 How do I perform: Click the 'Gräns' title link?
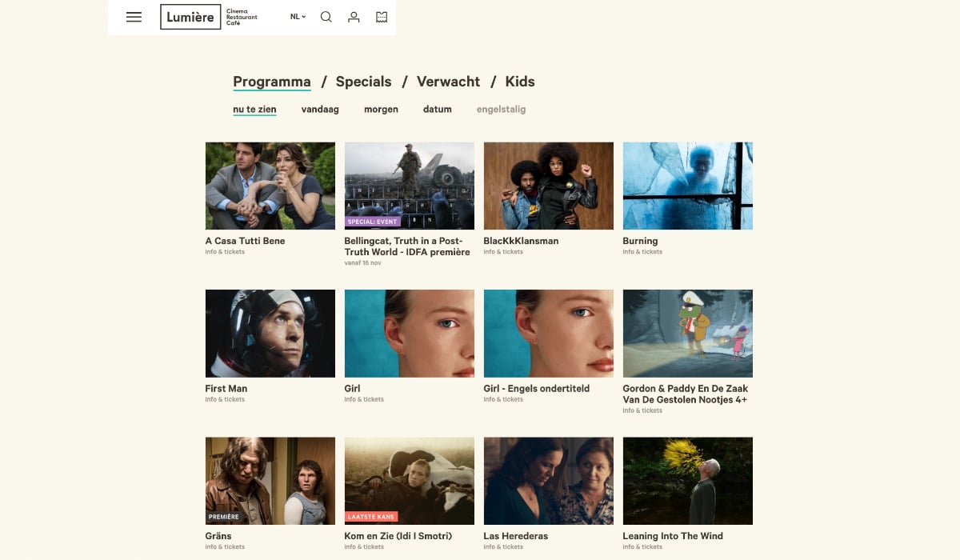click(x=218, y=536)
